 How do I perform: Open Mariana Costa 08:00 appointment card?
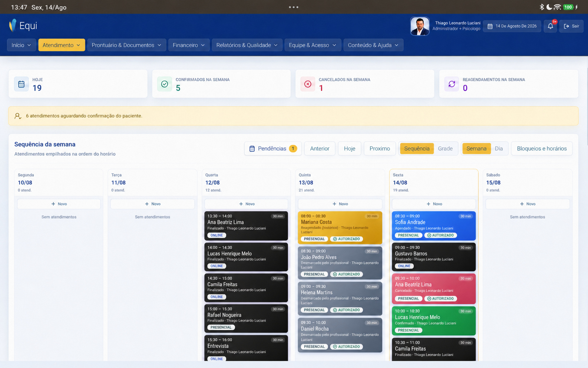(x=340, y=227)
